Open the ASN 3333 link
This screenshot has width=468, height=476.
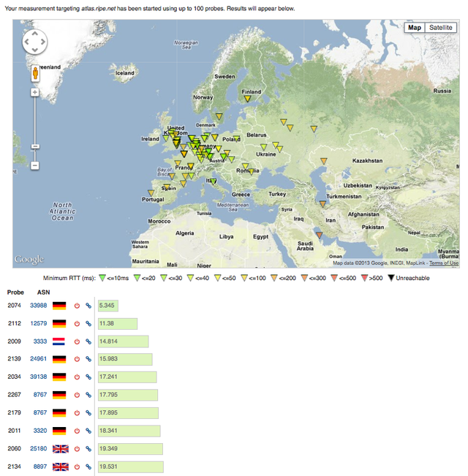[40, 341]
